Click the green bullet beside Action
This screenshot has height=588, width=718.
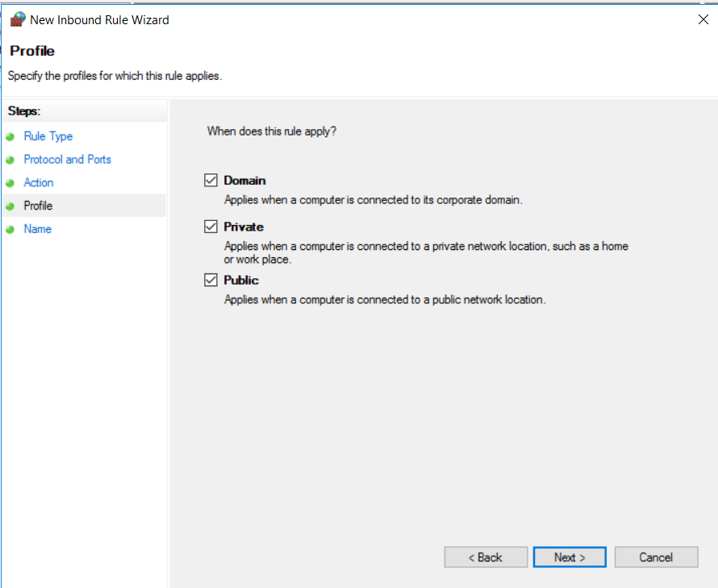coord(10,183)
